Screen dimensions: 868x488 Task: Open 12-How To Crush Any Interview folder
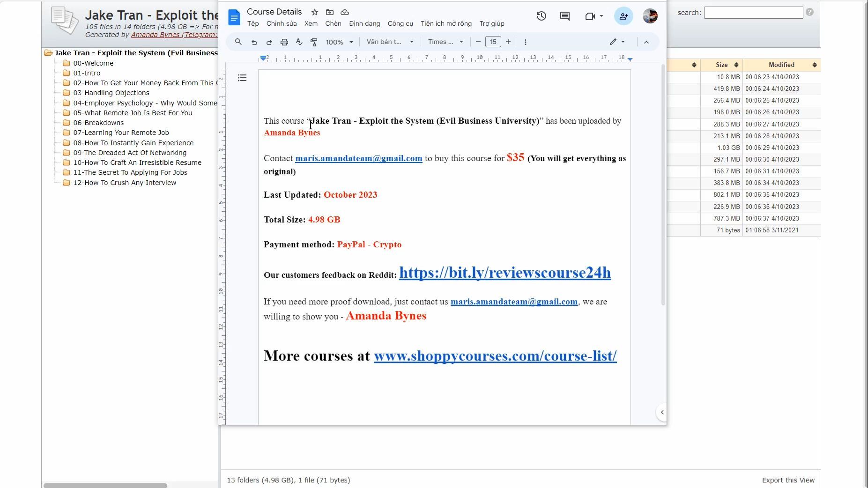(x=125, y=183)
